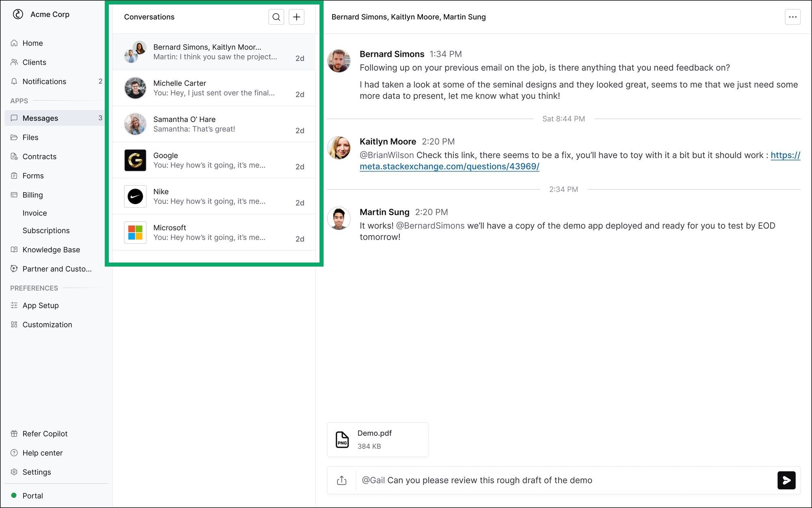The image size is (812, 508).
Task: Open the three-dot conversation options menu
Action: 793,17
